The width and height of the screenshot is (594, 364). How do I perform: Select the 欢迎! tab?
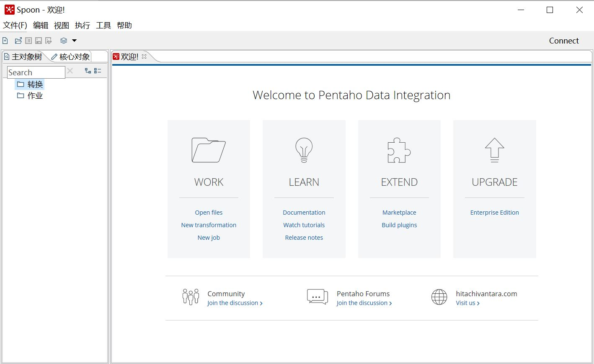point(129,56)
